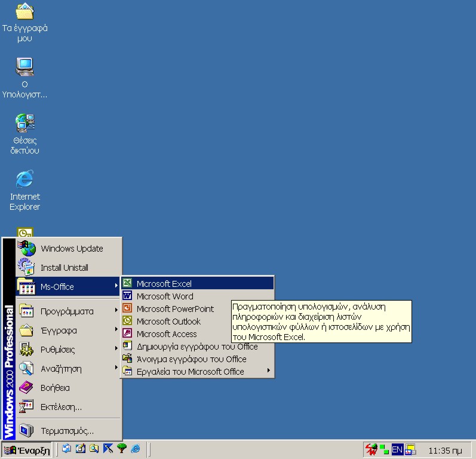476x459 pixels.
Task: Open the network places desktop icon
Action: click(24, 123)
